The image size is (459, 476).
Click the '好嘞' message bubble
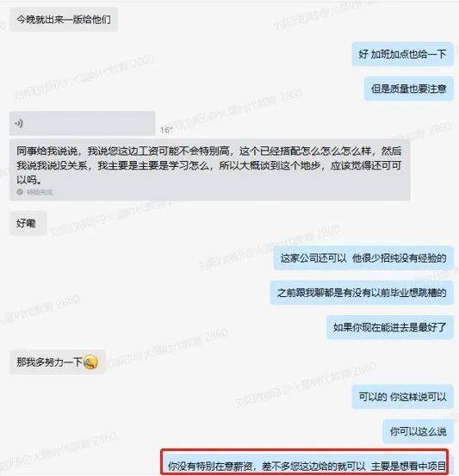pyautogui.click(x=28, y=224)
